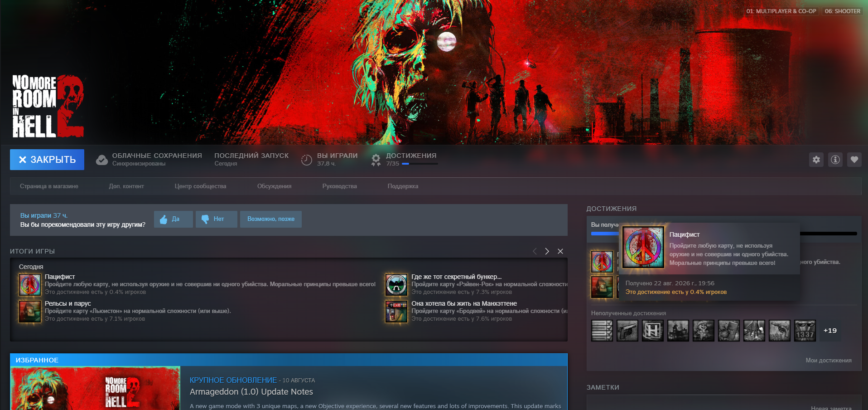Click the barrel unearned achievement icon
The width and height of the screenshot is (868, 410).
click(x=729, y=331)
